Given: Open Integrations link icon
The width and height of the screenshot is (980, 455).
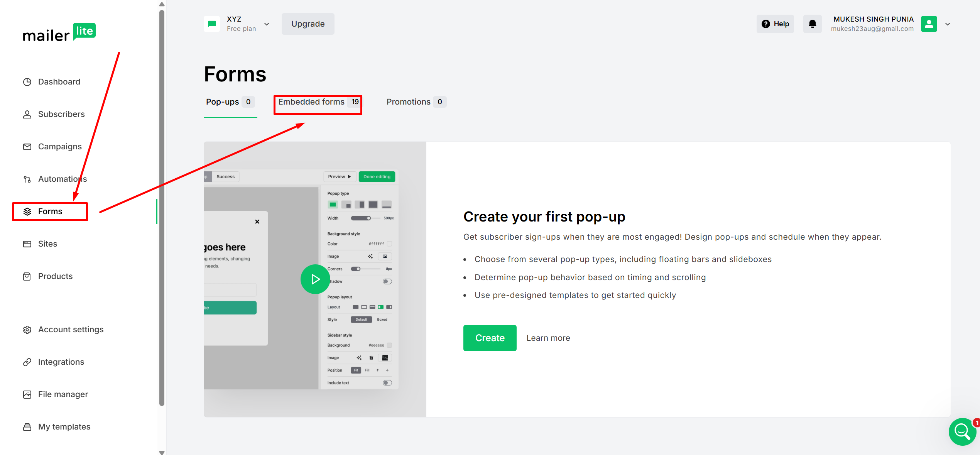Looking at the screenshot, I should 27,362.
